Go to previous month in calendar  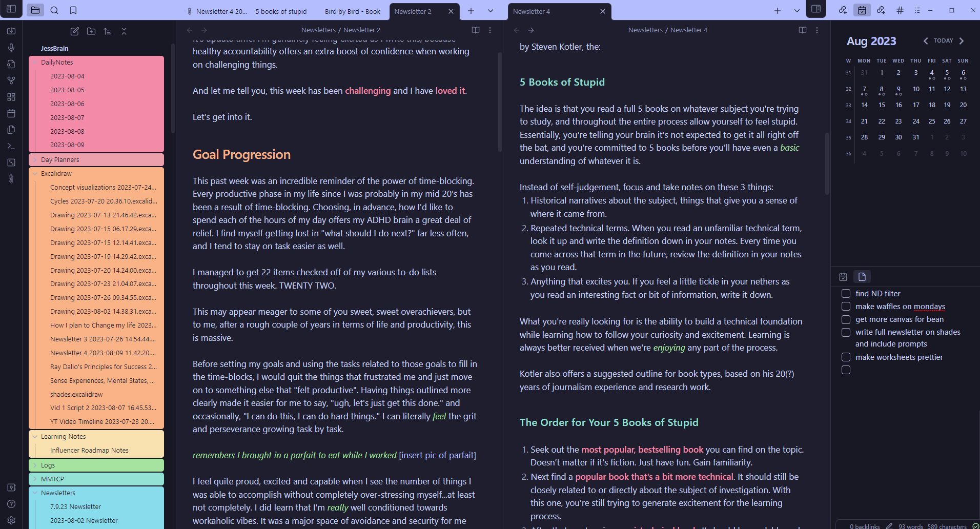click(926, 41)
